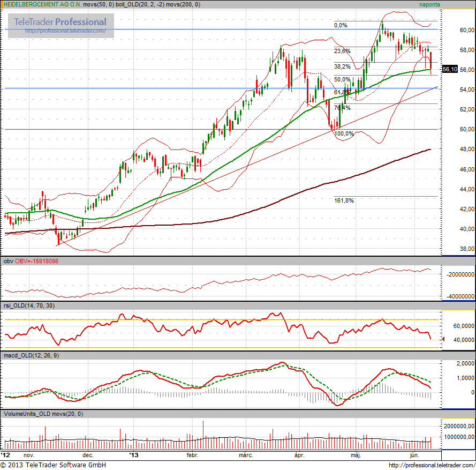The image size is (476, 470).
Task: Click the 100,0% Fibonacci level label
Action: coord(344,133)
